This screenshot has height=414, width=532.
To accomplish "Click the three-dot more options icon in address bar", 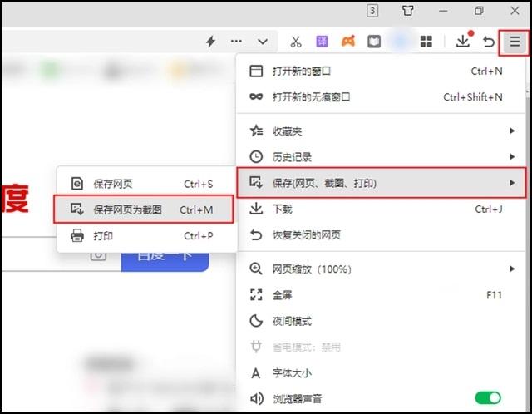I will point(236,42).
